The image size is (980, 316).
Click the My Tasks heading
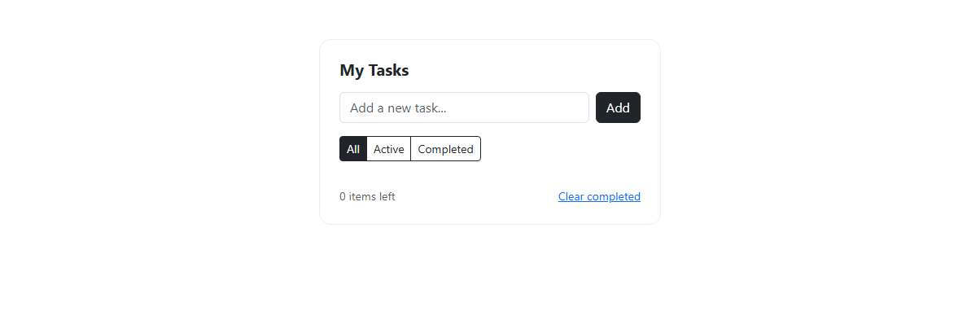374,70
